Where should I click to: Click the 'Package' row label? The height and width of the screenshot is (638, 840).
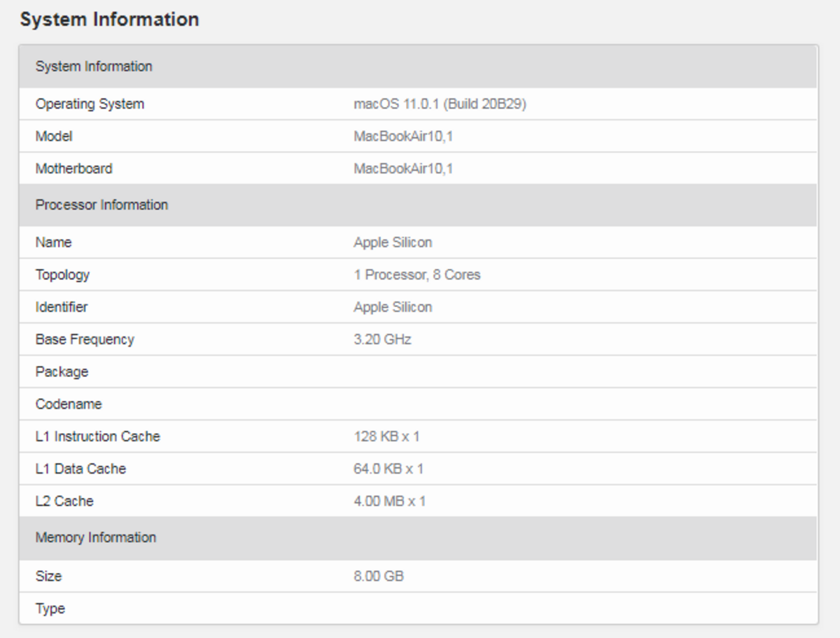62,372
